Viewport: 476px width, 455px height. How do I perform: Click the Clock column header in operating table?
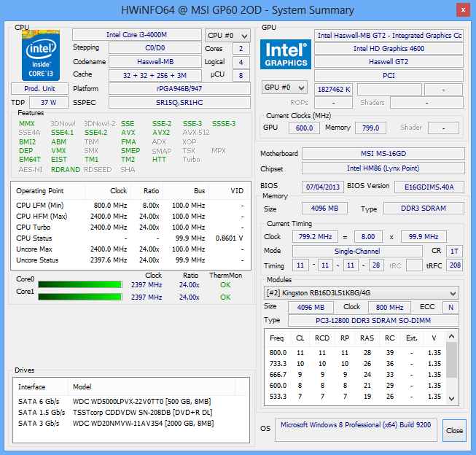108,191
